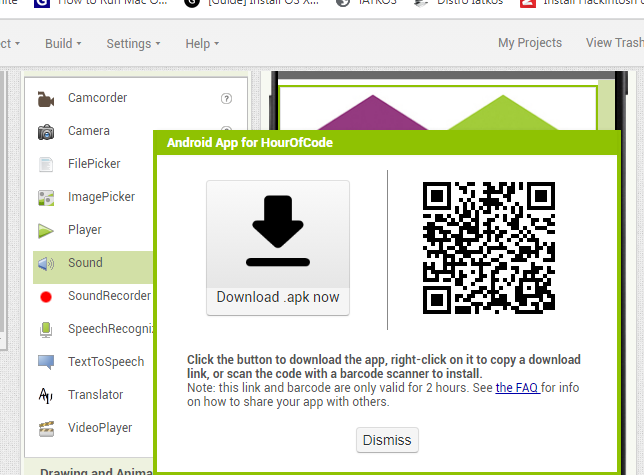Click the SoundRecorder red dot icon

pos(45,297)
